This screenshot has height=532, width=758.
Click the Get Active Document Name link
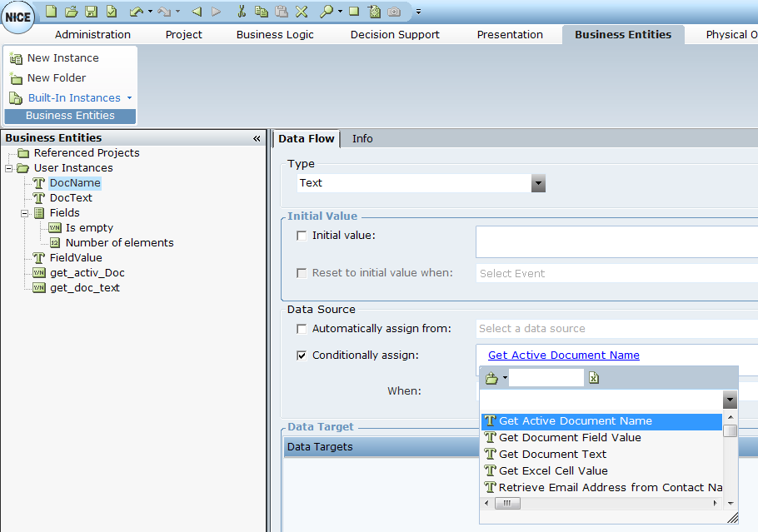pyautogui.click(x=564, y=355)
